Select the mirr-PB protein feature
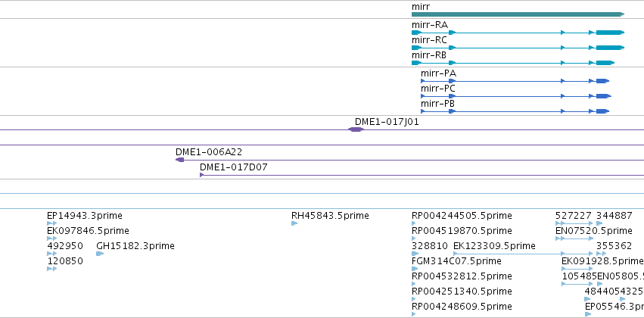Screen dimensions: 644x318 coord(515,111)
